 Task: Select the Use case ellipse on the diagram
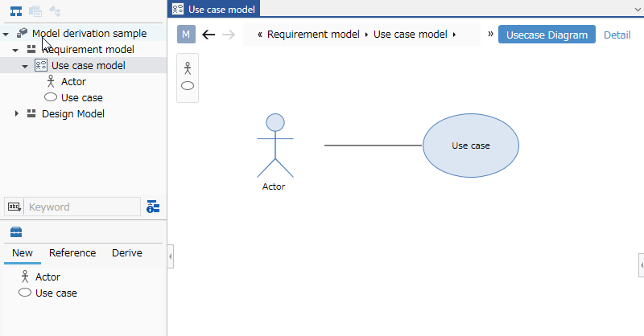point(471,145)
